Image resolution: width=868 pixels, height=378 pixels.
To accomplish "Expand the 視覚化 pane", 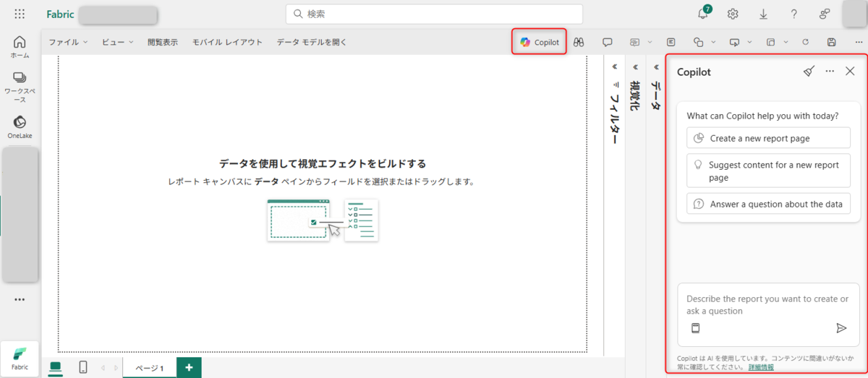I will click(x=634, y=66).
